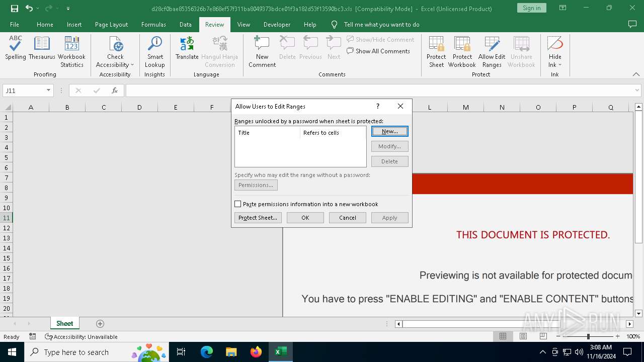Screen dimensions: 644x362
Task: Insert a New Comment
Action: pyautogui.click(x=262, y=52)
